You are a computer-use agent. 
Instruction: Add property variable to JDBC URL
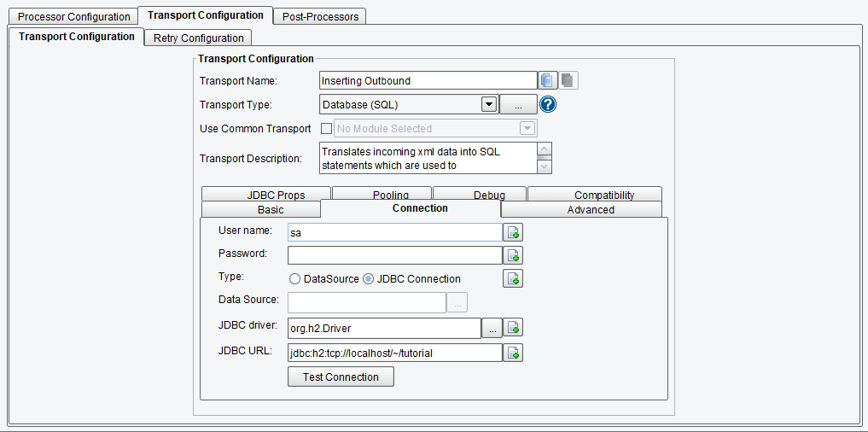click(x=513, y=353)
